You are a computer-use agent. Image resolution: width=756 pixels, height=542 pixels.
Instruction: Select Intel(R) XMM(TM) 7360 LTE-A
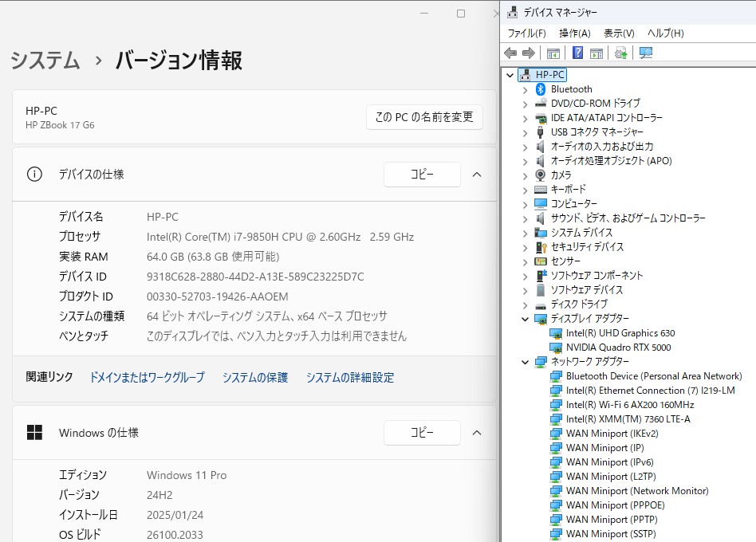click(x=628, y=419)
